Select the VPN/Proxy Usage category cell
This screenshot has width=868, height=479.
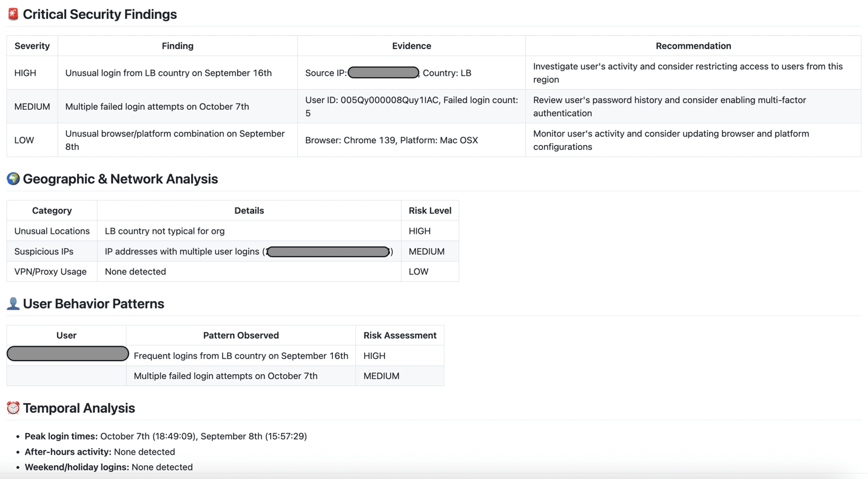click(50, 271)
